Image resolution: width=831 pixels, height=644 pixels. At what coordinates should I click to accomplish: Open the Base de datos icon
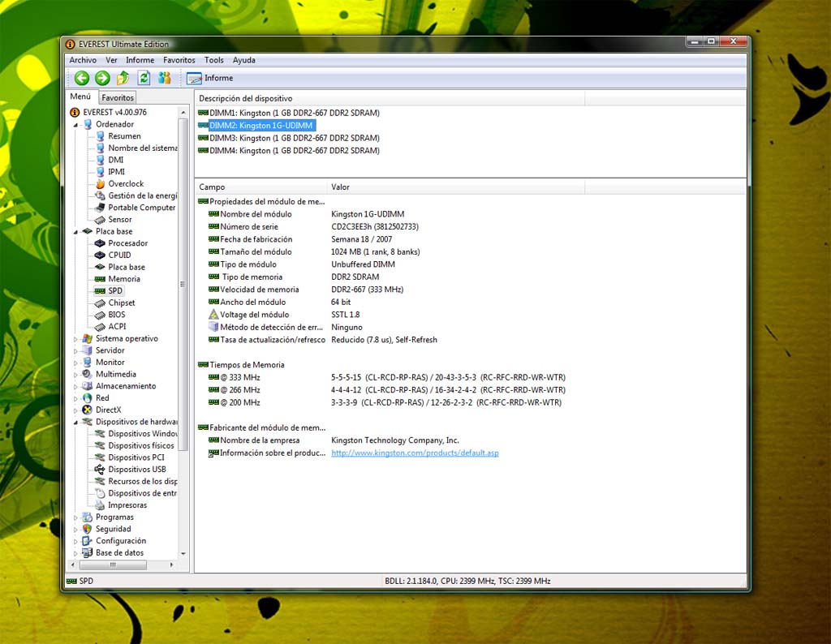click(88, 553)
